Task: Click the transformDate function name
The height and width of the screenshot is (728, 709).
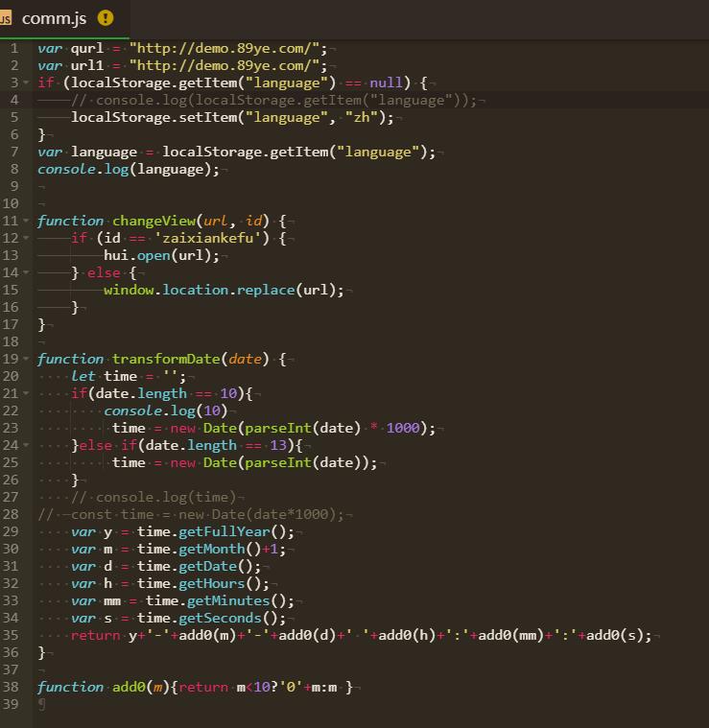Action: (166, 359)
